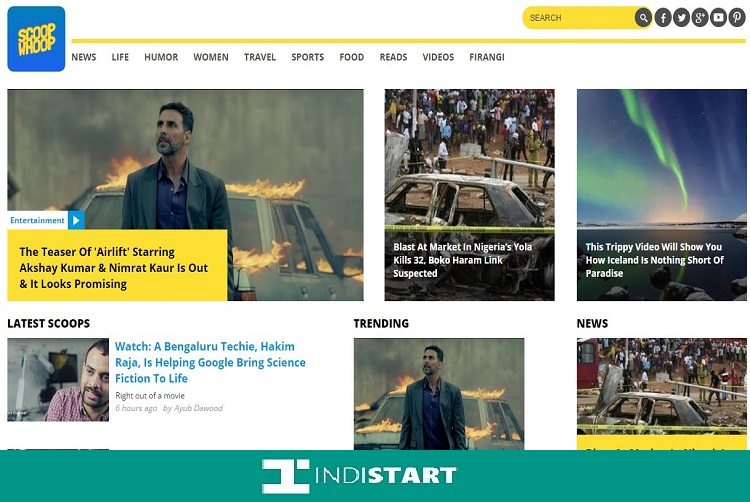This screenshot has width=750, height=502.
Task: Click the 'Right out of a movie' text
Action: pyautogui.click(x=150, y=396)
